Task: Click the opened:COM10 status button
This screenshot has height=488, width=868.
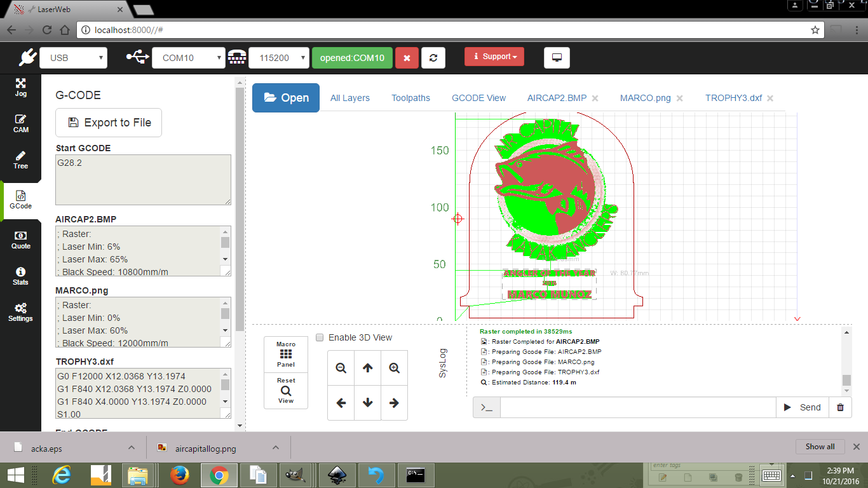Action: pyautogui.click(x=352, y=58)
